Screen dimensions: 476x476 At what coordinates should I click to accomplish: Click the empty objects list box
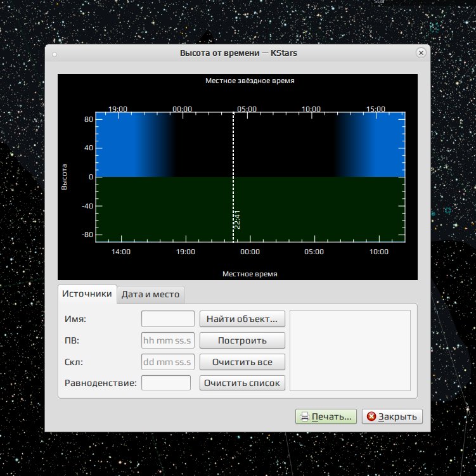point(350,351)
